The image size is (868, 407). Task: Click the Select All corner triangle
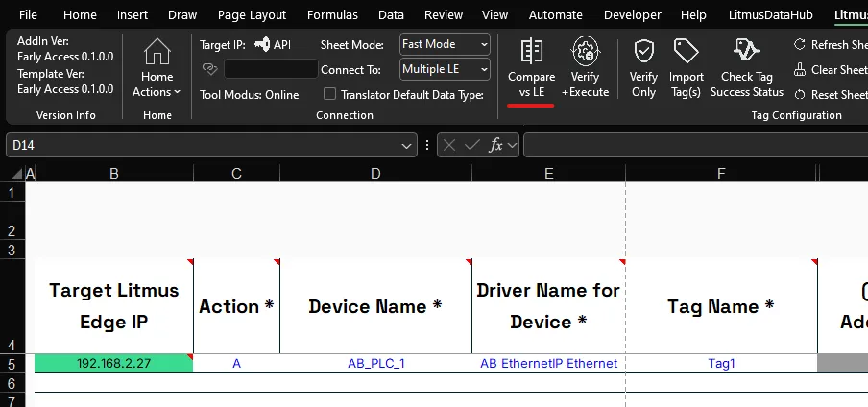pos(17,174)
